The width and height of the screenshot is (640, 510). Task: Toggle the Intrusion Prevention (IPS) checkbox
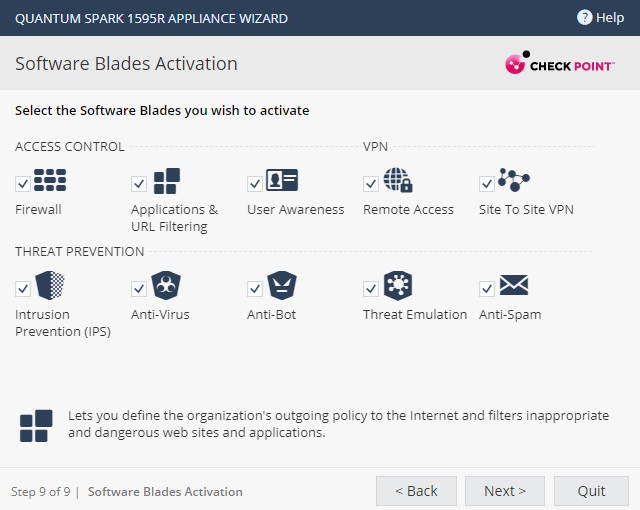click(x=23, y=289)
